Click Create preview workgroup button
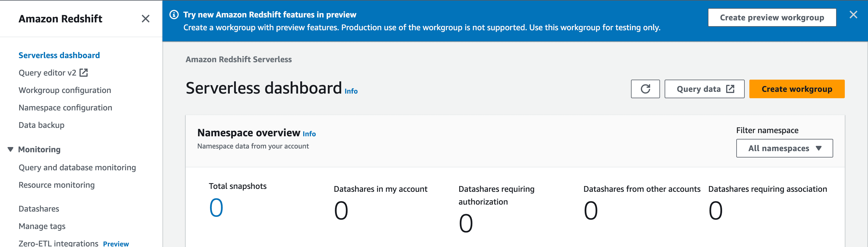The image size is (868, 247). [x=772, y=17]
